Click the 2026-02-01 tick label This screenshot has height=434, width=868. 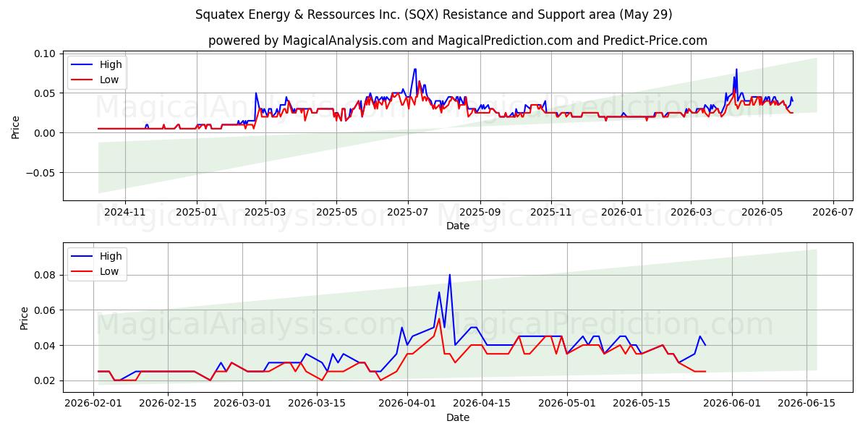point(94,404)
